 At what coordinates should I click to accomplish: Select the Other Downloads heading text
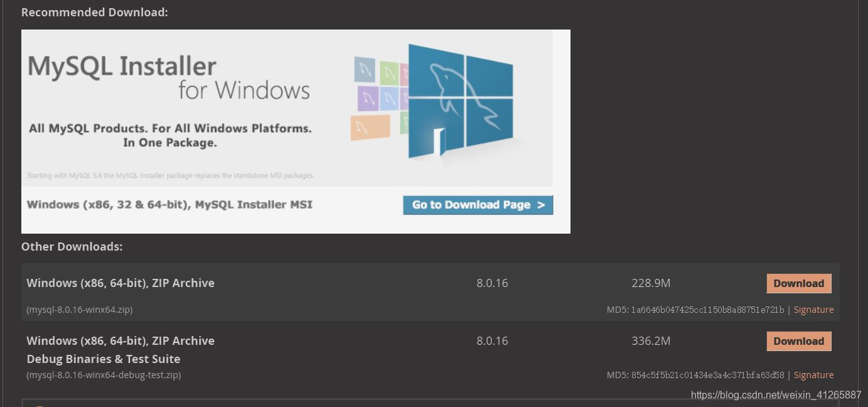coord(72,246)
